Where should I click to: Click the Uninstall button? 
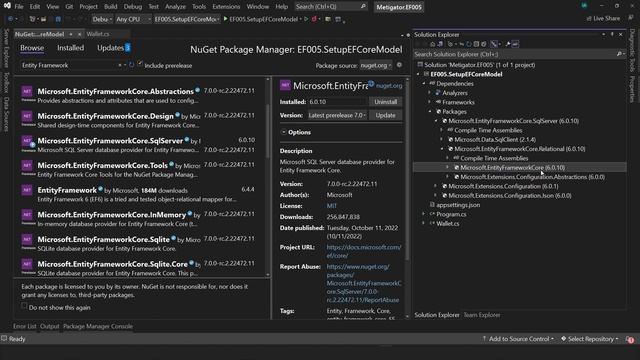point(385,102)
